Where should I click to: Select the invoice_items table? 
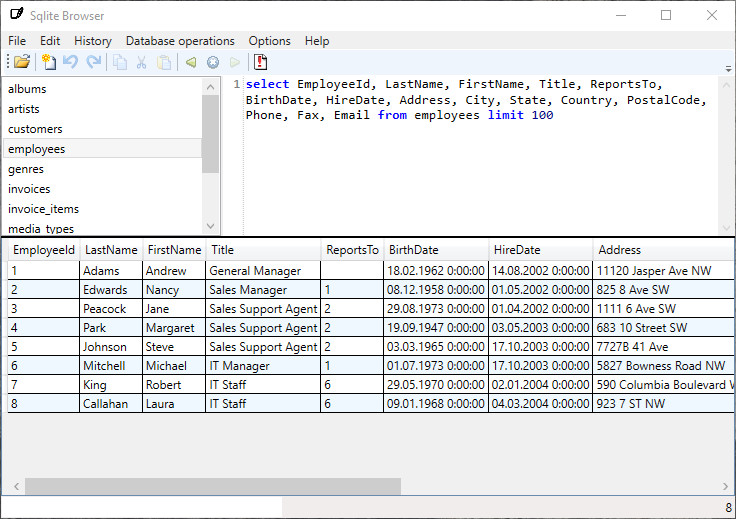(102, 209)
